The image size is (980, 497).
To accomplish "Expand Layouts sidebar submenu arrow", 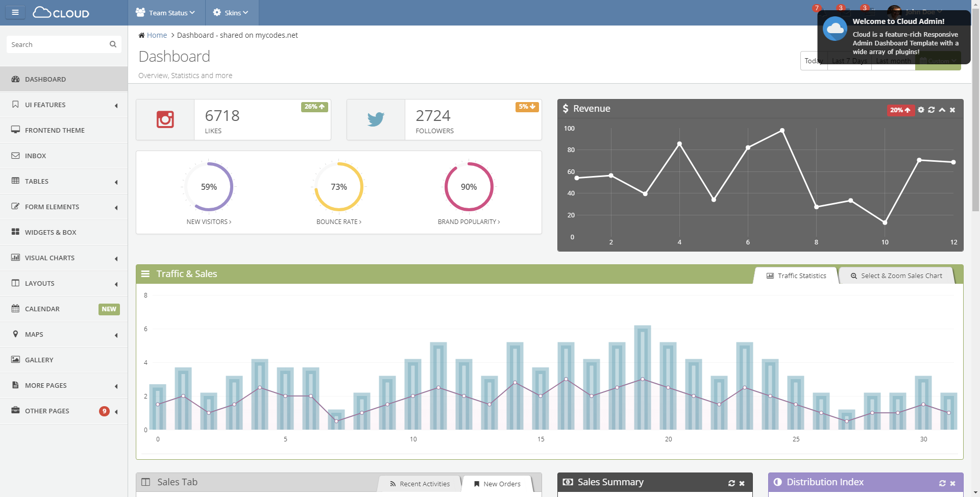I will [116, 284].
